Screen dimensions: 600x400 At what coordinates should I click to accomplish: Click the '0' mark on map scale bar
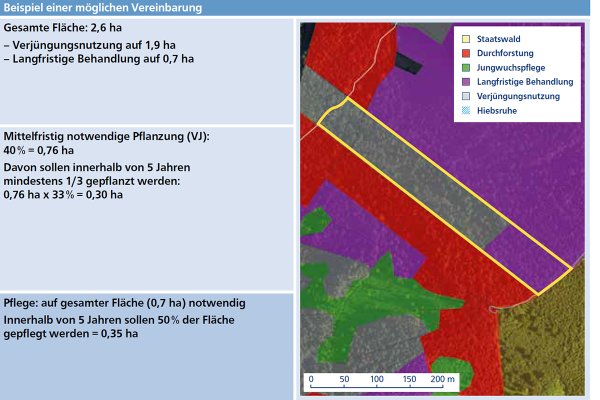pos(311,379)
